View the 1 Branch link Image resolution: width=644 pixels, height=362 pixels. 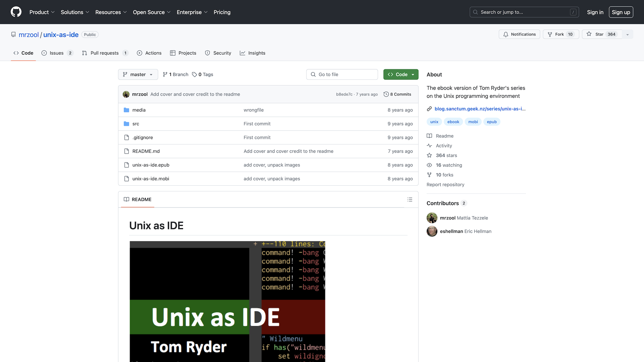(x=175, y=74)
